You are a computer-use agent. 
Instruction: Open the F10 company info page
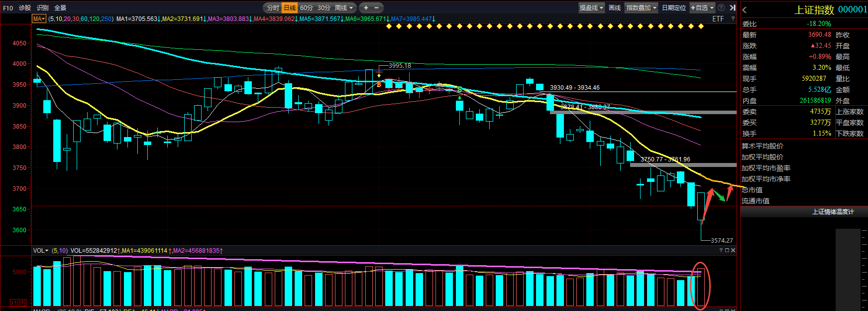click(x=8, y=8)
